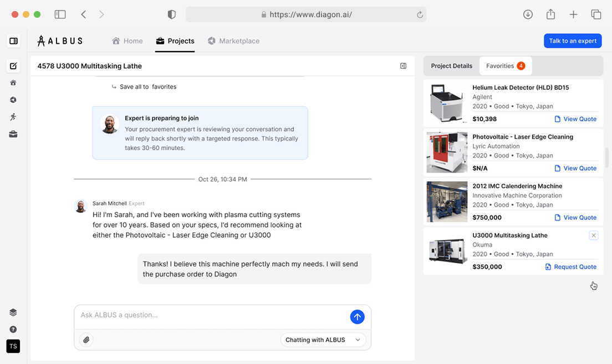
Task: Click the 2012 IMC Calendering Machine title
Action: 517,186
